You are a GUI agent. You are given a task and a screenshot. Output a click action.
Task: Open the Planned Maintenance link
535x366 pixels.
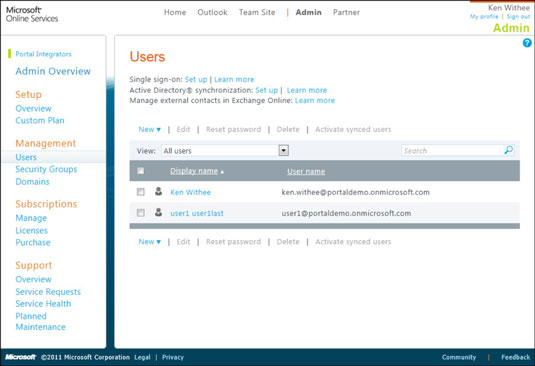tap(40, 321)
